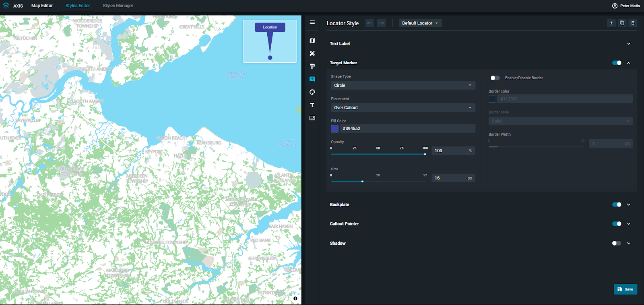Open the Shape Type dropdown showing Circle
The width and height of the screenshot is (644, 305).
click(x=402, y=85)
